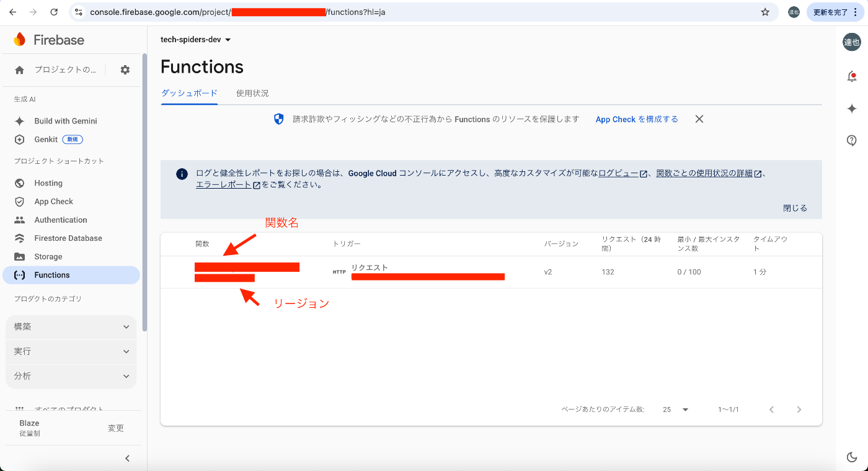Image resolution: width=868 pixels, height=471 pixels.
Task: Click the address bar URL
Action: (x=237, y=12)
